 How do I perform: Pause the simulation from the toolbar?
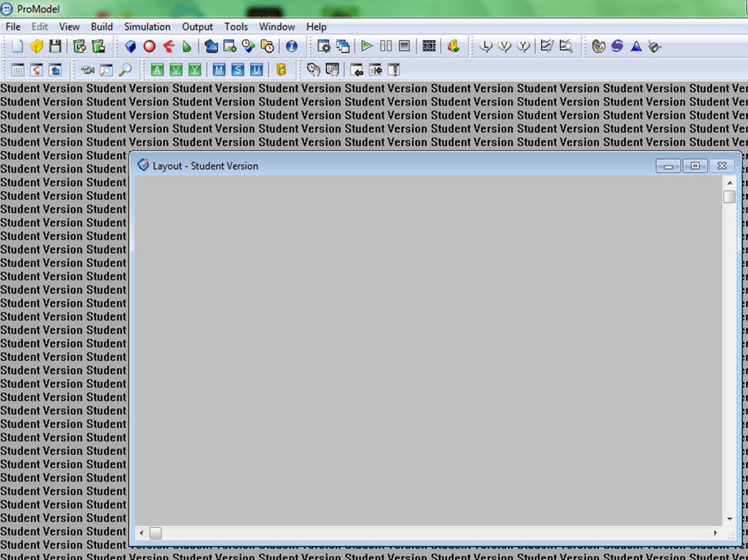coord(385,46)
